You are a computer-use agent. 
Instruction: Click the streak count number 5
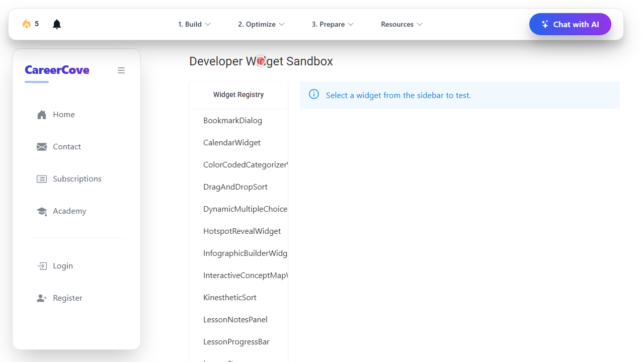coord(37,24)
